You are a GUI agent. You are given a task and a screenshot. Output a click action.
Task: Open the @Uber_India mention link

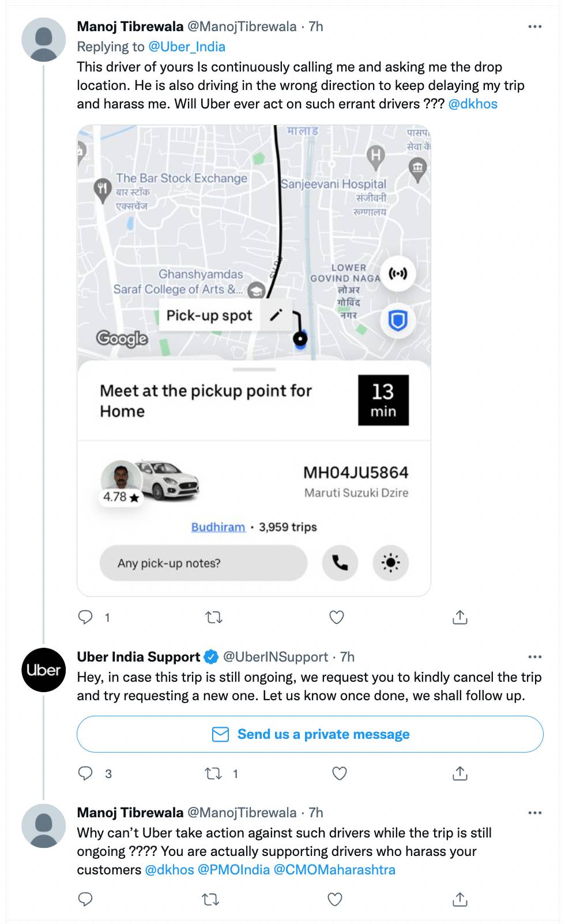(x=187, y=47)
